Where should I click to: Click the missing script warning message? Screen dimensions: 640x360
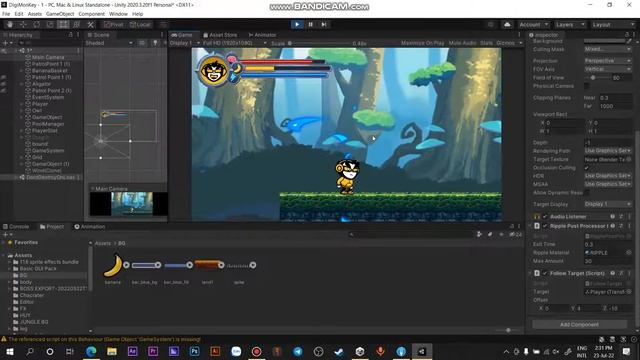pyautogui.click(x=101, y=339)
